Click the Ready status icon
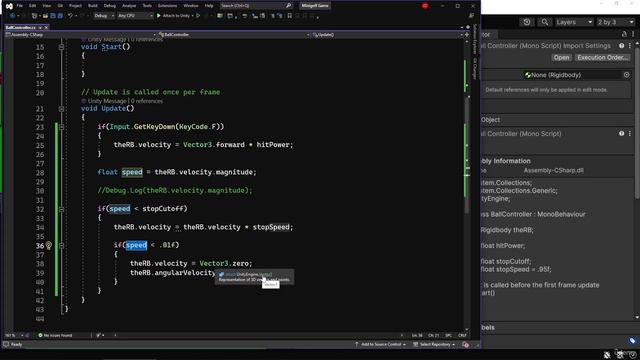This screenshot has height=360, width=640. (6, 344)
